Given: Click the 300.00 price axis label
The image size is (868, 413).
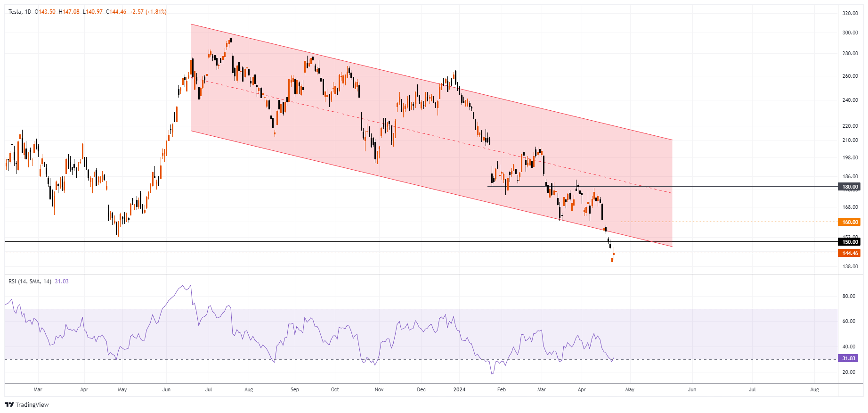Looking at the screenshot, I should (x=850, y=33).
